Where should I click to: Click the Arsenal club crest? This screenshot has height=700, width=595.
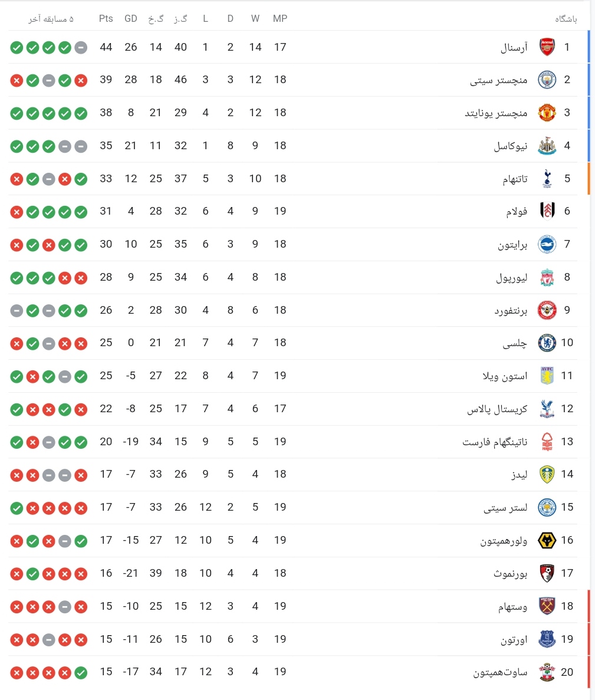point(547,47)
